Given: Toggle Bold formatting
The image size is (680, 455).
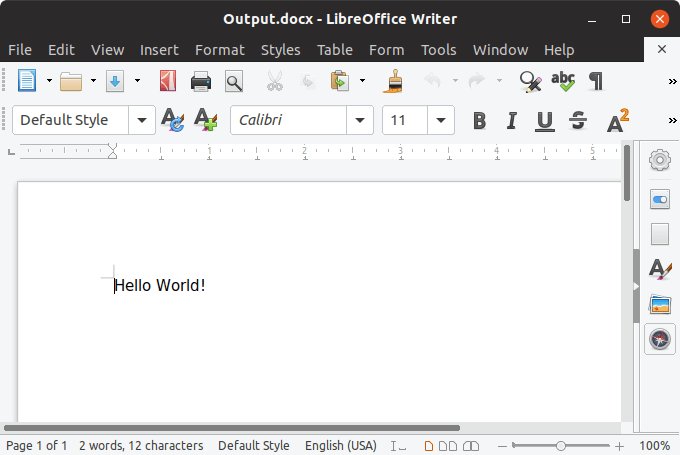Looking at the screenshot, I should [x=479, y=121].
